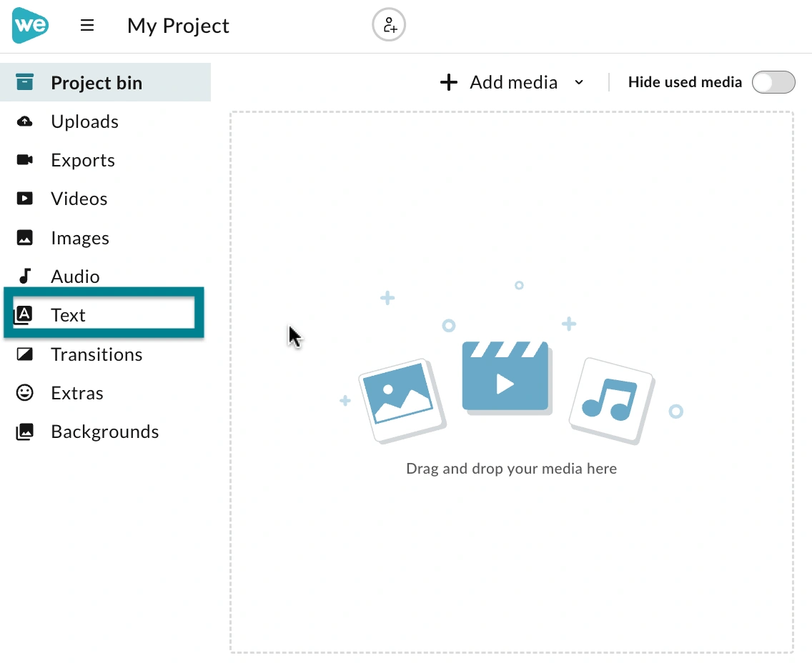Select Exports in the sidebar
The width and height of the screenshot is (812, 663).
pos(106,160)
